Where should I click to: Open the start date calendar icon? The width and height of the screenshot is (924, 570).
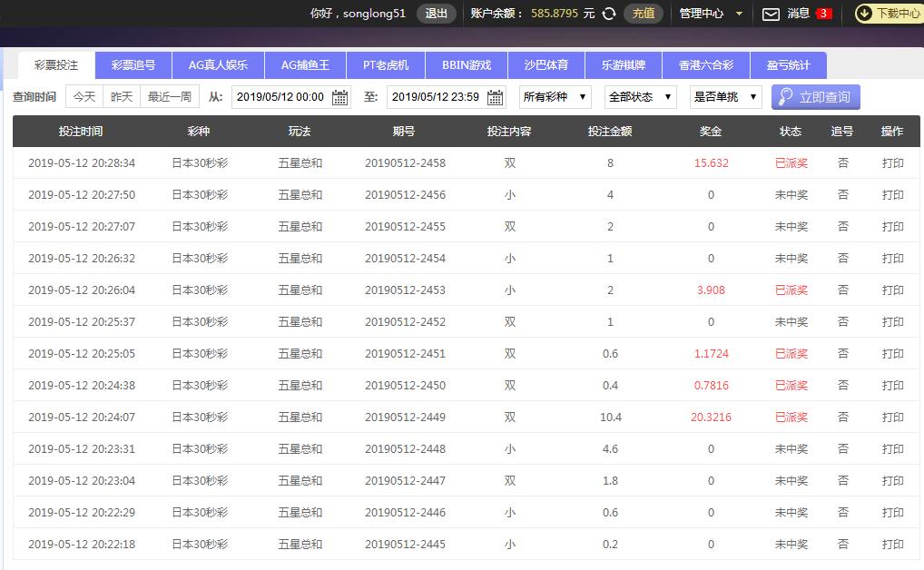click(340, 97)
